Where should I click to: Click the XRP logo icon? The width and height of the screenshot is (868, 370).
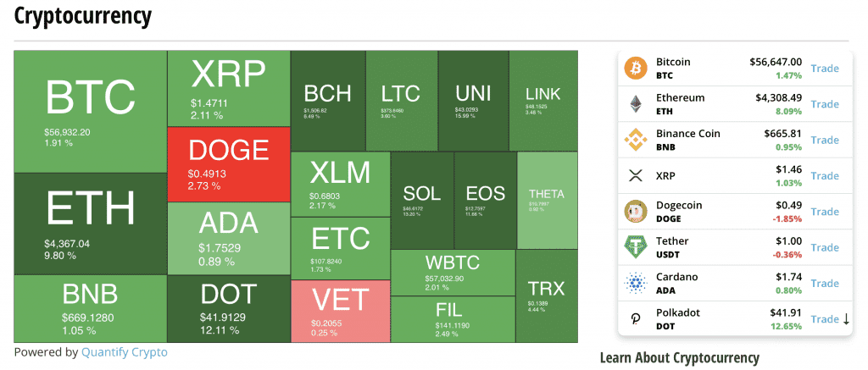point(636,176)
